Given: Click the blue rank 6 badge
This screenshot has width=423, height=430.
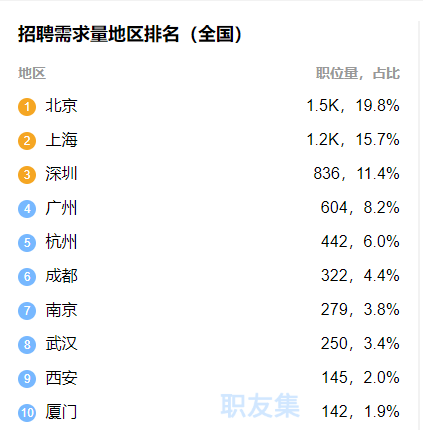Looking at the screenshot, I should (27, 277).
